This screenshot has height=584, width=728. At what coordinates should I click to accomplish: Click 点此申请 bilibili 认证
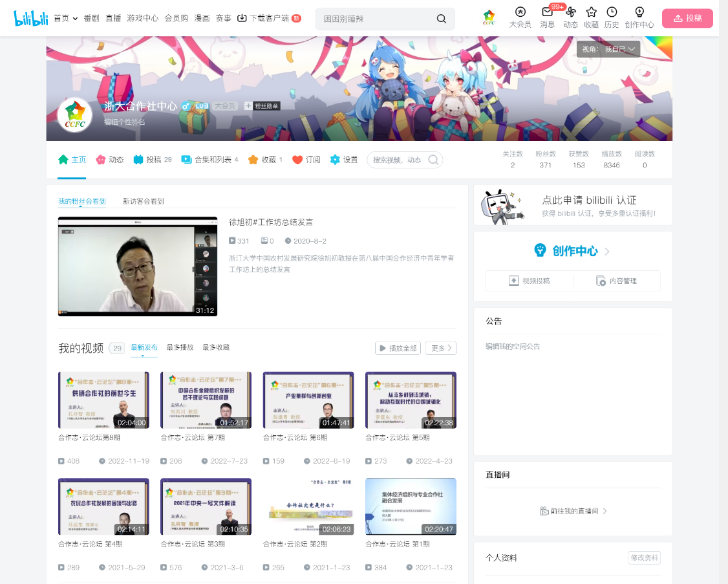pyautogui.click(x=589, y=200)
